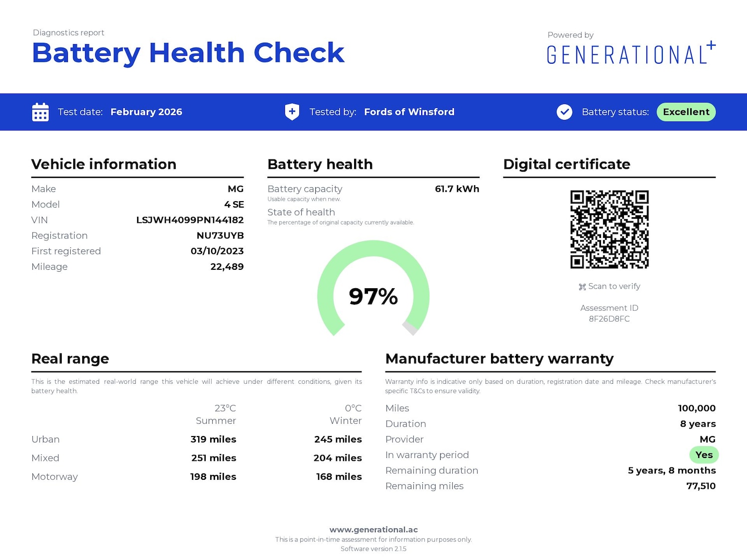Image resolution: width=747 pixels, height=560 pixels.
Task: Click the calendar icon beside Test date
Action: tap(40, 112)
